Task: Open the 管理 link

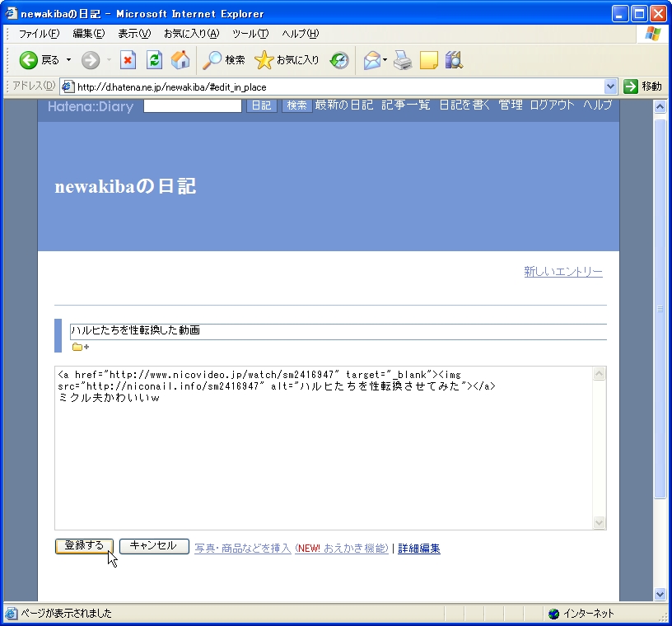Action: click(x=511, y=105)
